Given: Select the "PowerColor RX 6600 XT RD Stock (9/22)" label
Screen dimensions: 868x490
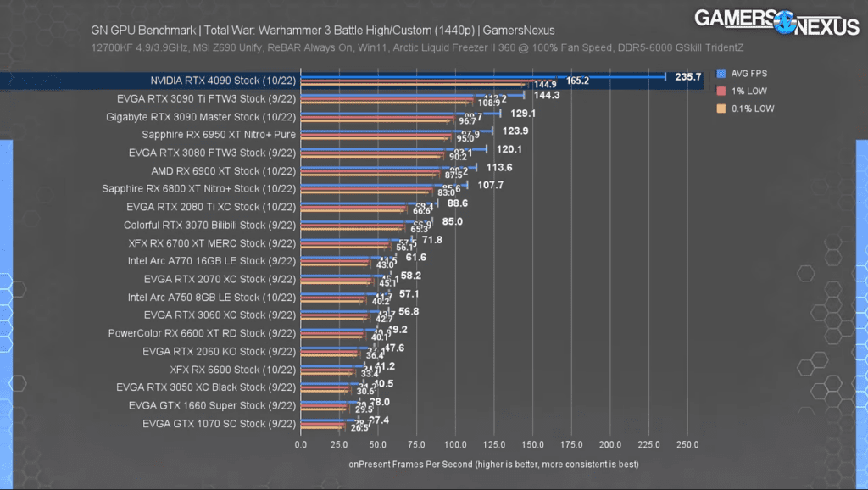Looking at the screenshot, I should pos(202,333).
